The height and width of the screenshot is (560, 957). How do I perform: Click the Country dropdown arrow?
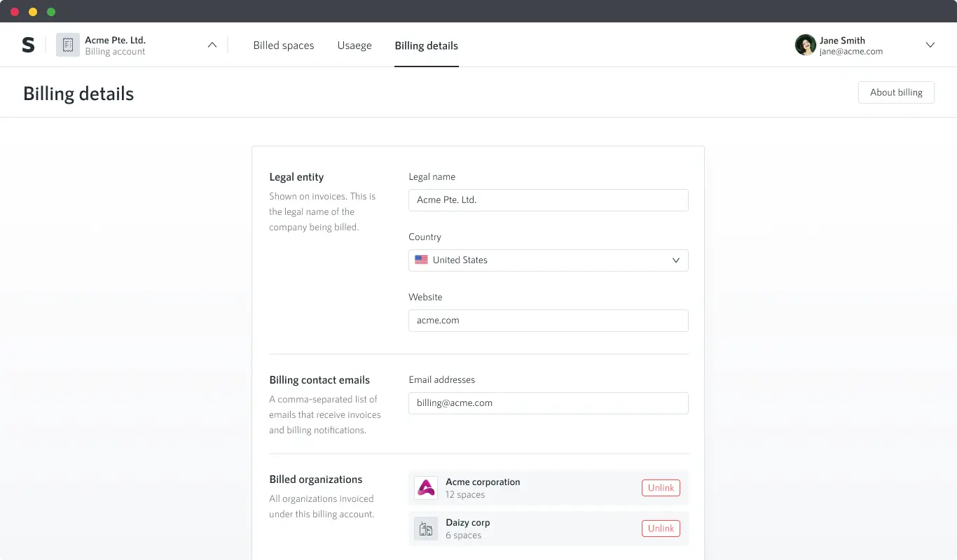point(676,260)
